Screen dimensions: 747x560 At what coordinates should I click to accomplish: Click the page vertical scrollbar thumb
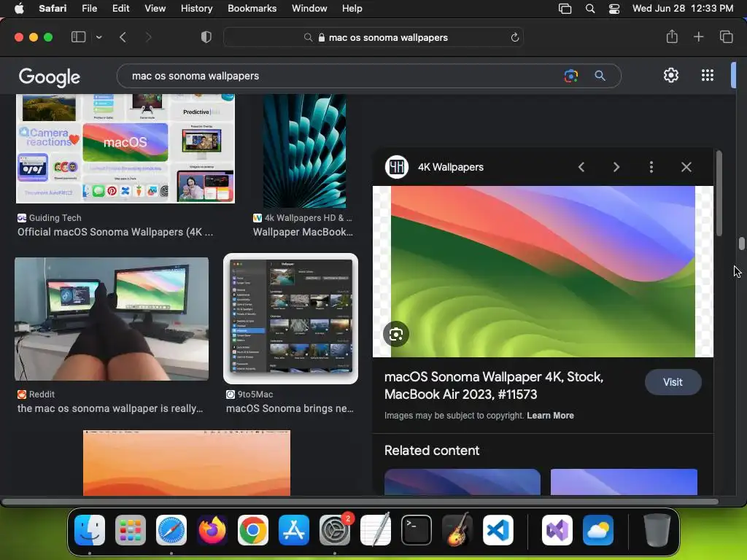click(741, 244)
